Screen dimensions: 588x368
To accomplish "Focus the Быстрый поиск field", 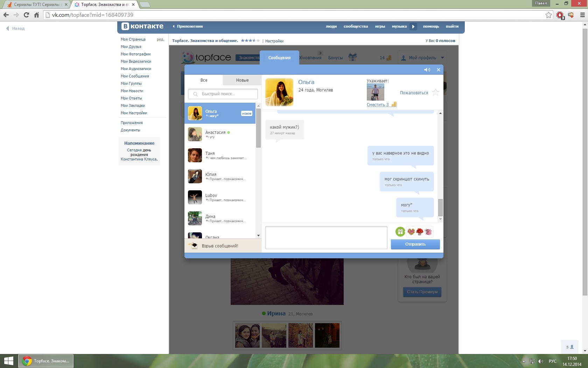I will tap(223, 94).
